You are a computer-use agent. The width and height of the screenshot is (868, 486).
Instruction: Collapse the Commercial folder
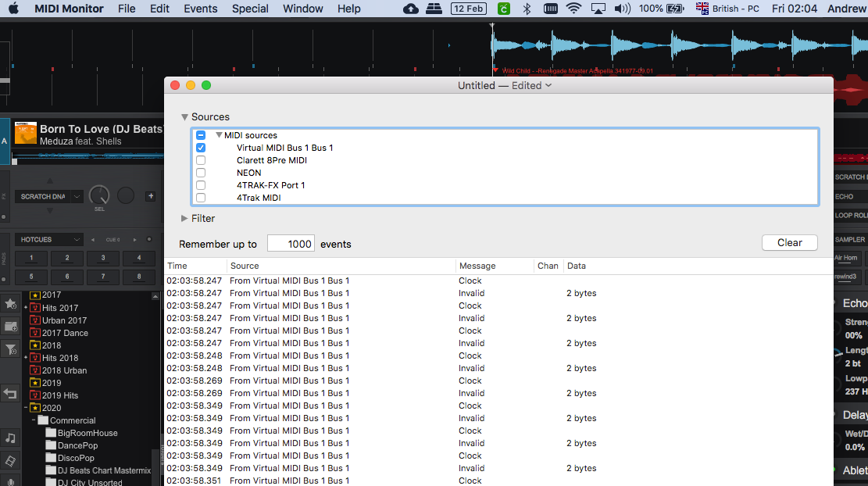coord(34,420)
